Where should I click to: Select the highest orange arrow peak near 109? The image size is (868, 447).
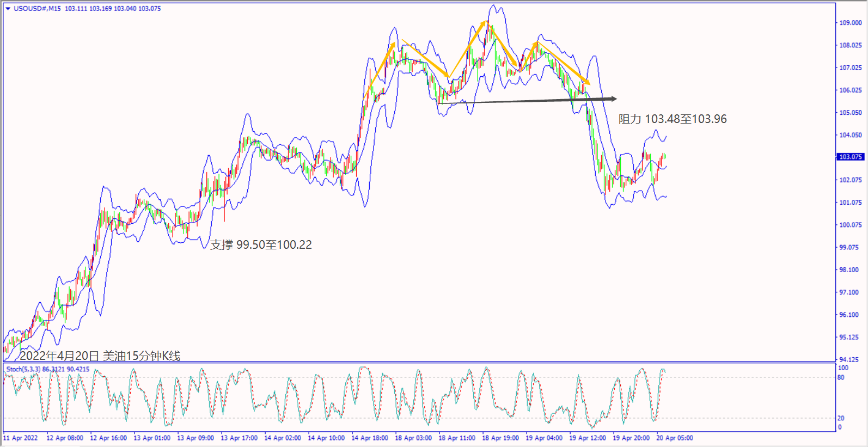pyautogui.click(x=485, y=21)
